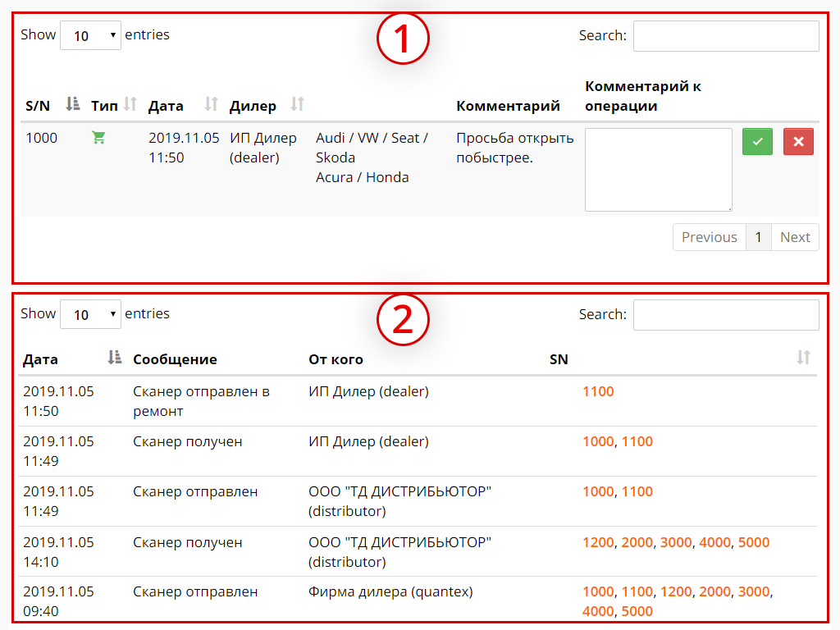Screen dimensions: 840x630
Task: Sort top table by S/N column icon
Action: pyautogui.click(x=73, y=104)
